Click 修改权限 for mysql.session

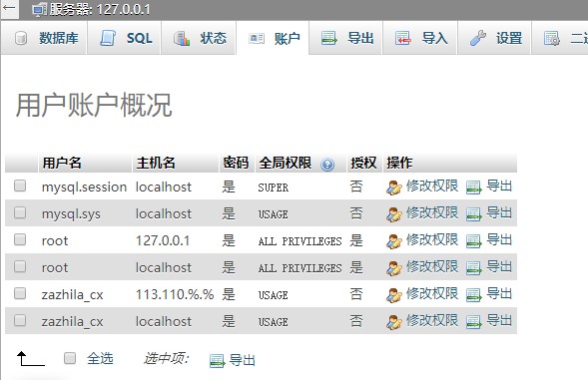[x=432, y=186]
